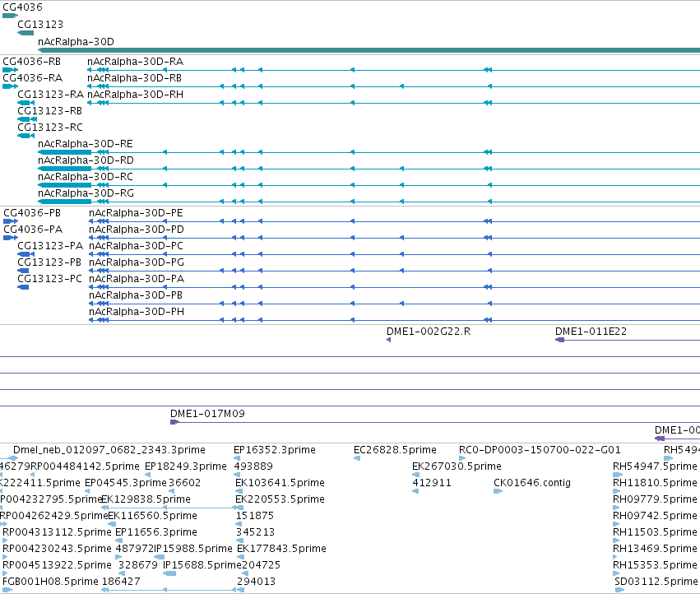
Task: Select protein nAcRalpha-30D-PH label
Action: (137, 311)
